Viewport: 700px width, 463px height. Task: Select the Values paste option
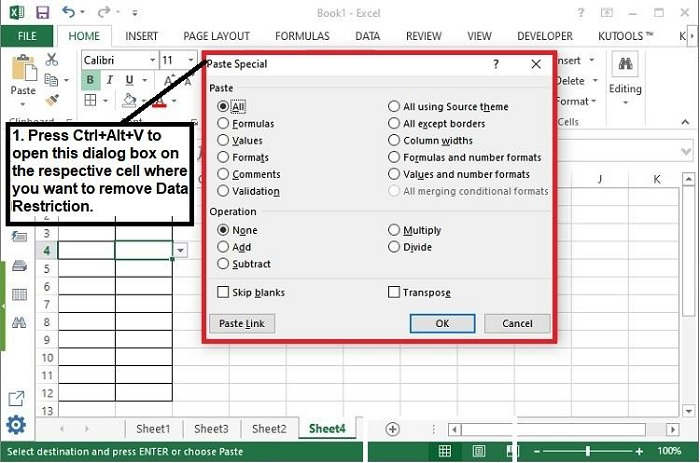[240, 140]
